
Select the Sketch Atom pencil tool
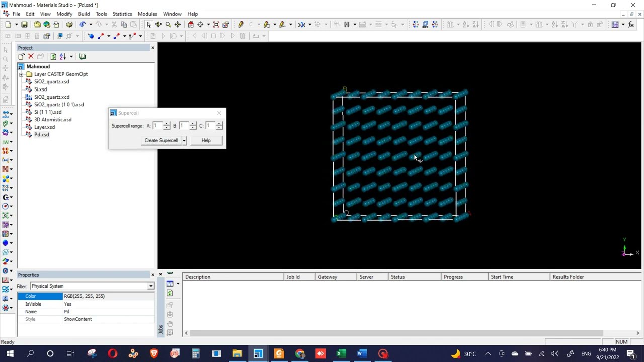(x=241, y=24)
